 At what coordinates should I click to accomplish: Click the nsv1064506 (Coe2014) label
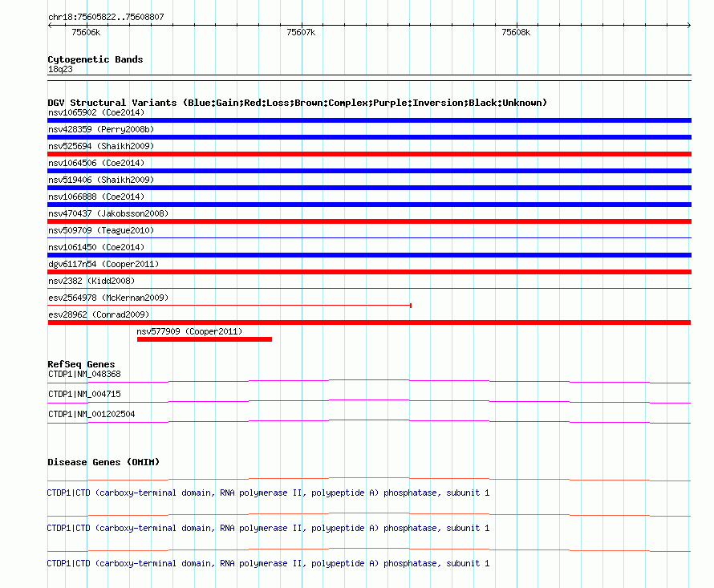96,163
